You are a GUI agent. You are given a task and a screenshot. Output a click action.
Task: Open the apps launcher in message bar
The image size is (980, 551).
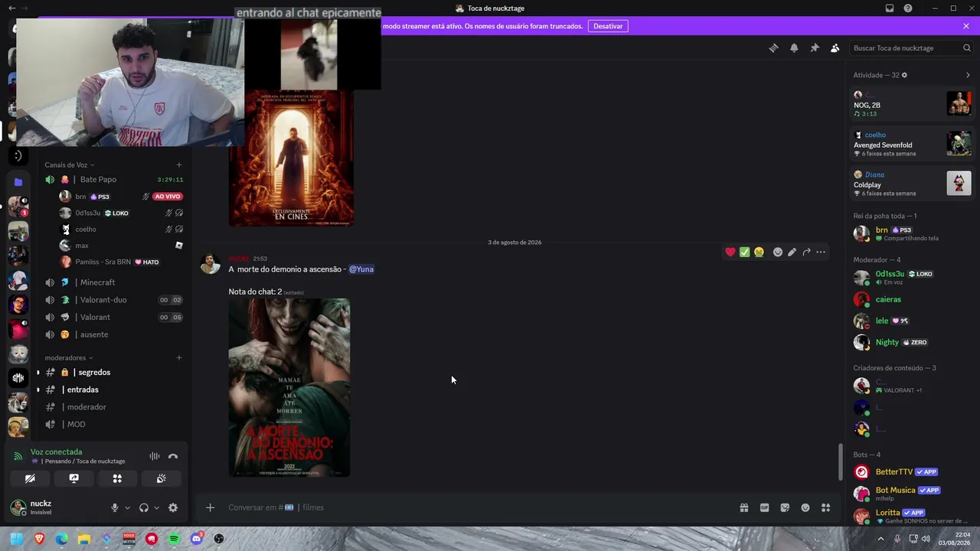tap(825, 507)
